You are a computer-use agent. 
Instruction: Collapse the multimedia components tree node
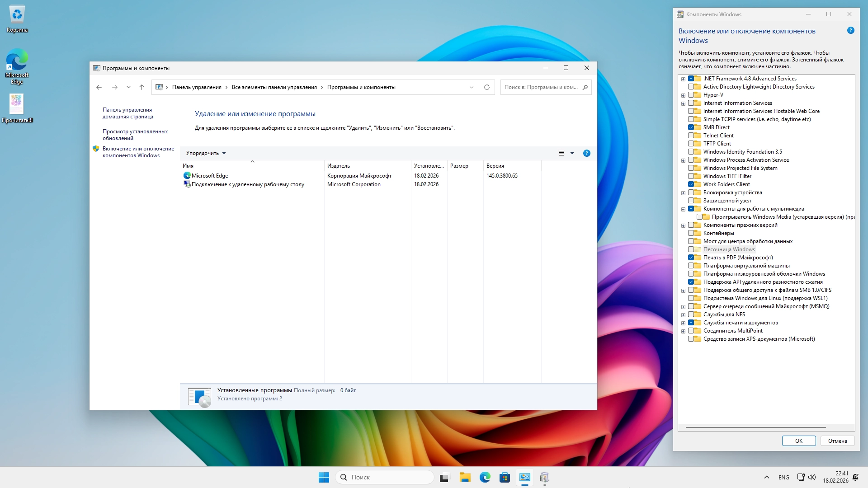pyautogui.click(x=683, y=209)
